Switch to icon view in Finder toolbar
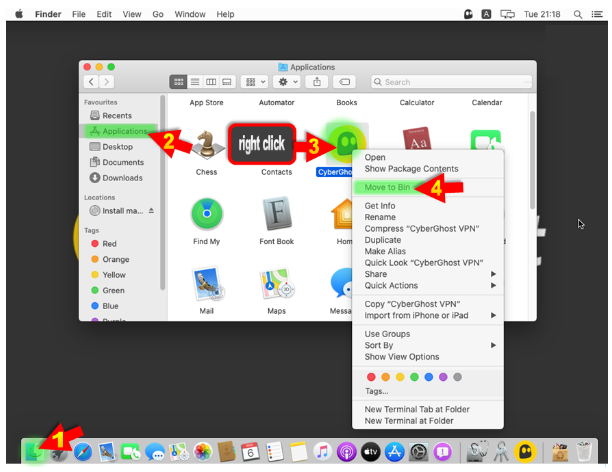Image resolution: width=612 pixels, height=472 pixels. tap(178, 82)
